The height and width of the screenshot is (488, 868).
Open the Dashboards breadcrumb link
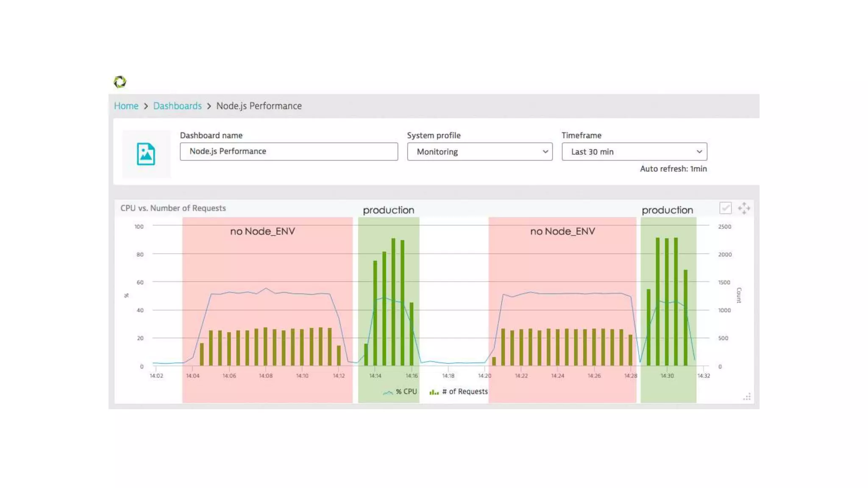coord(177,106)
